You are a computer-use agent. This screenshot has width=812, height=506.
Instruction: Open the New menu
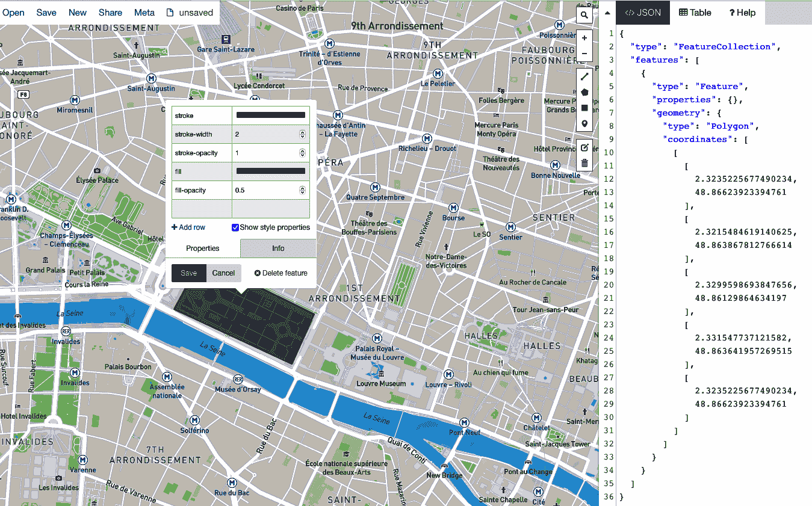78,13
